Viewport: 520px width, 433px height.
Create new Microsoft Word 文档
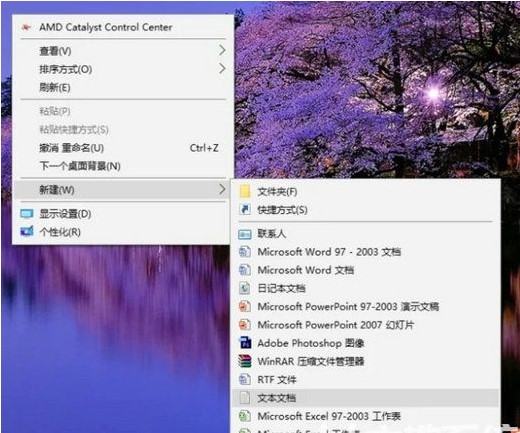point(365,270)
